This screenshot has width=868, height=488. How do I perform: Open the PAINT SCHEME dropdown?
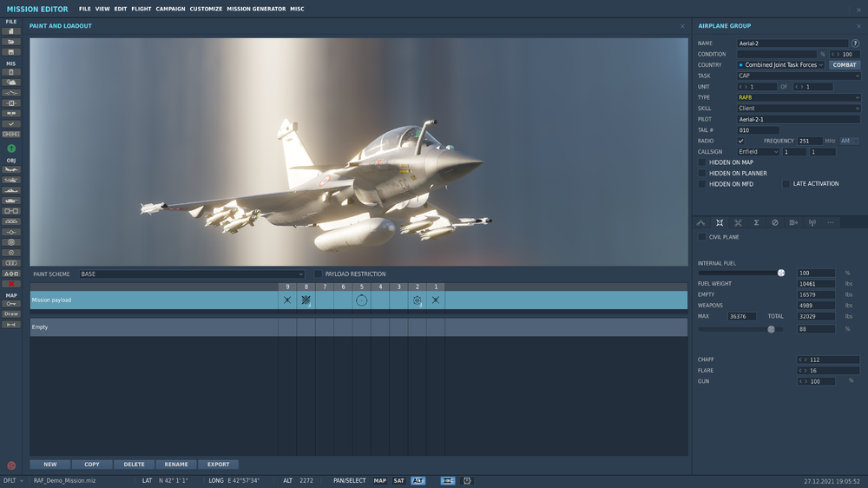tap(192, 274)
